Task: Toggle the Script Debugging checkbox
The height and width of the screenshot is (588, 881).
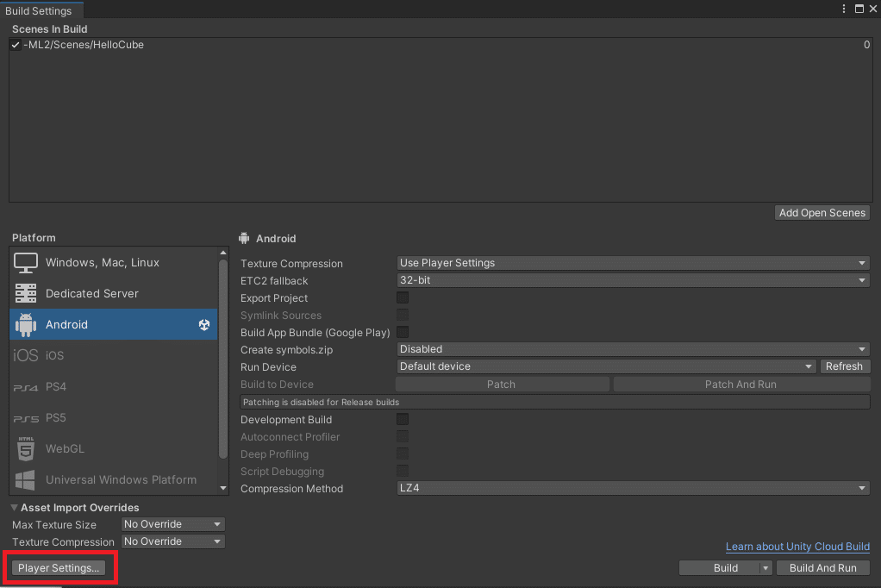Action: point(403,471)
